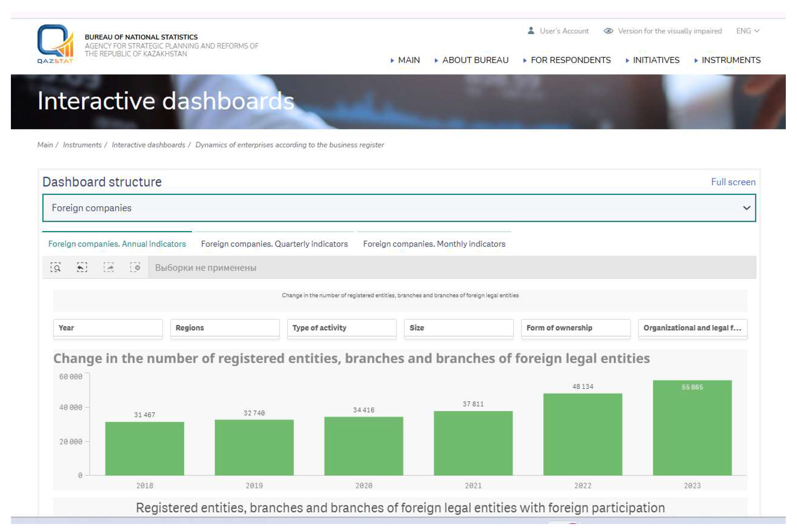797x532 pixels.
Task: Click the step back selection icon
Action: point(82,267)
